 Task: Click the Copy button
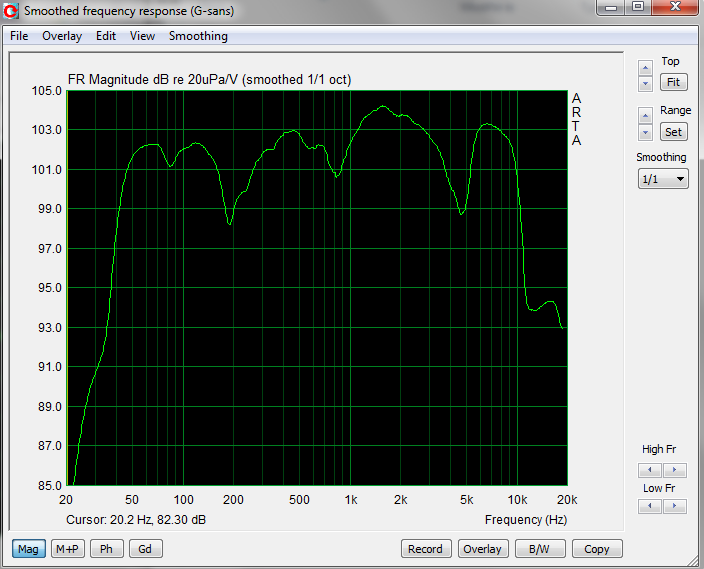[x=597, y=549]
